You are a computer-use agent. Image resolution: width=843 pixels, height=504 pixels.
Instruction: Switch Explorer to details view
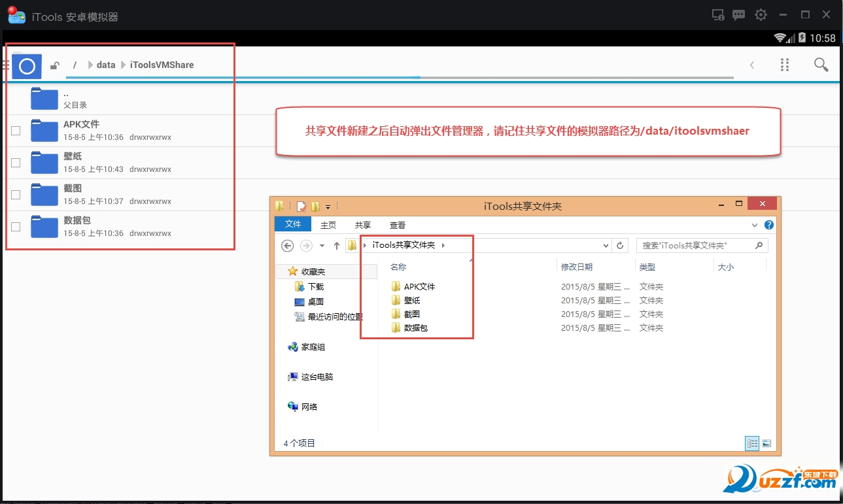click(x=752, y=443)
